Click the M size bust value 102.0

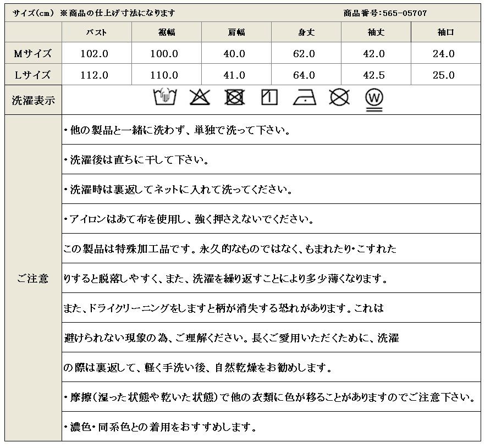click(97, 53)
